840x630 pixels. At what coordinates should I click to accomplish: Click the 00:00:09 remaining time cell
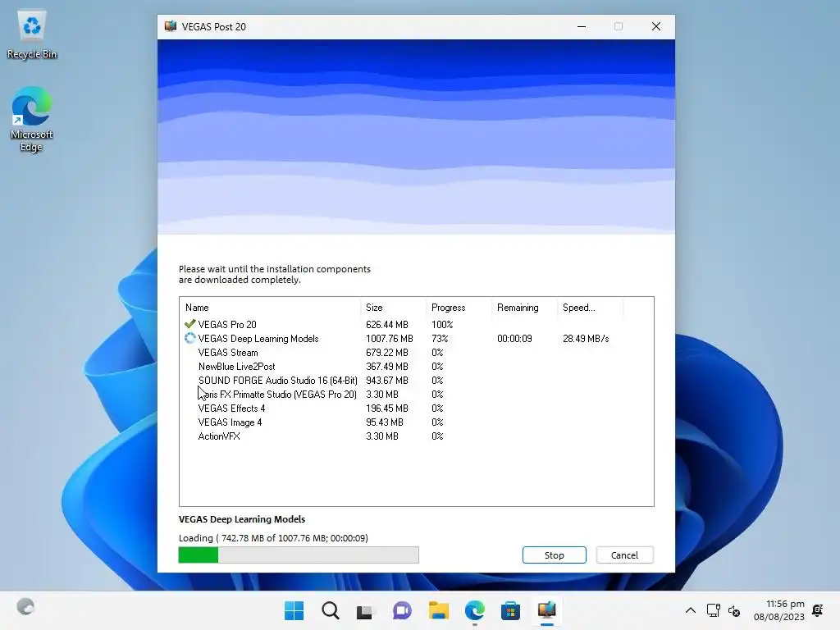point(514,339)
